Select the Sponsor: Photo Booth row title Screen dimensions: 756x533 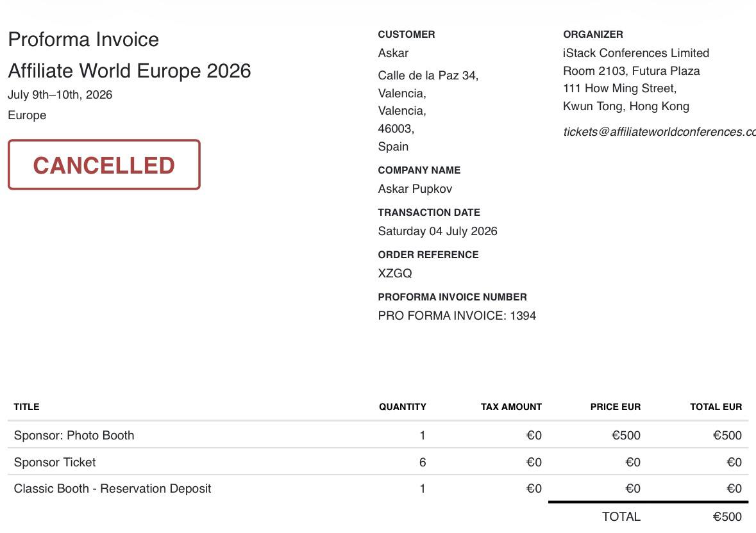click(x=74, y=435)
